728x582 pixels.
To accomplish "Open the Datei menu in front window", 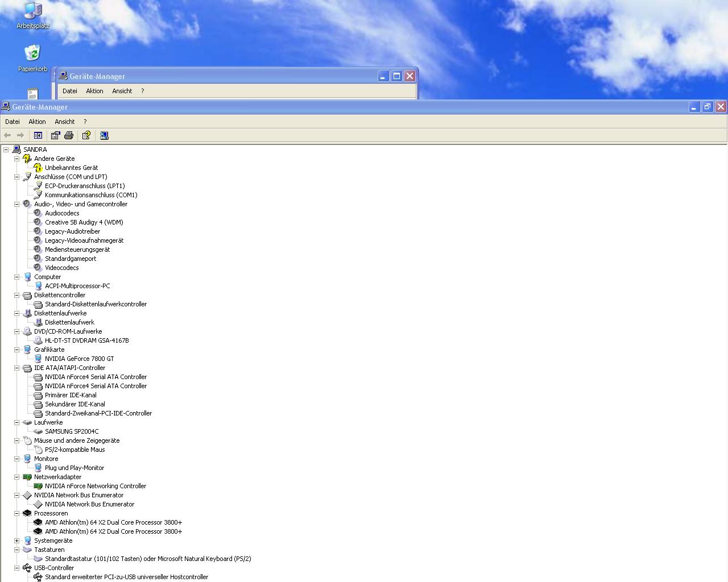I will (13, 122).
